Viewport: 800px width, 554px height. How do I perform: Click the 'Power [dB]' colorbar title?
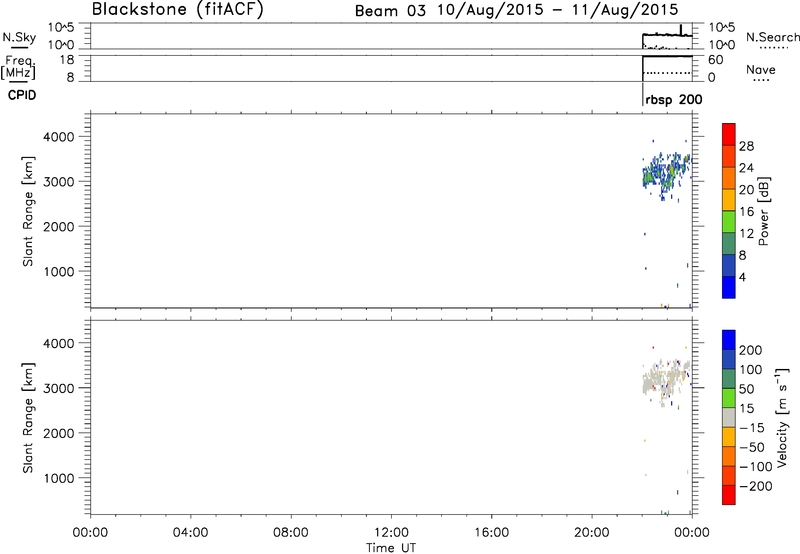pos(763,211)
